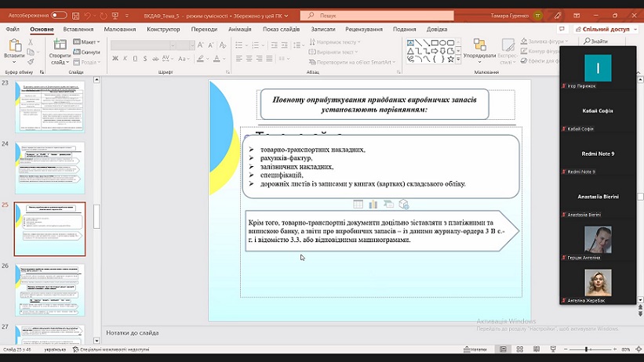
Task: Expand the shapes gallery more arrow
Action: 458,60
